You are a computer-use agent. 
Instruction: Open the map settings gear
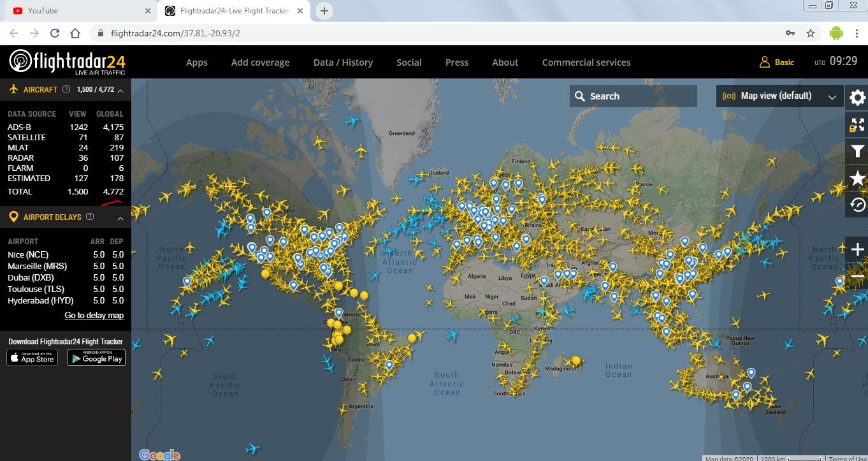857,98
